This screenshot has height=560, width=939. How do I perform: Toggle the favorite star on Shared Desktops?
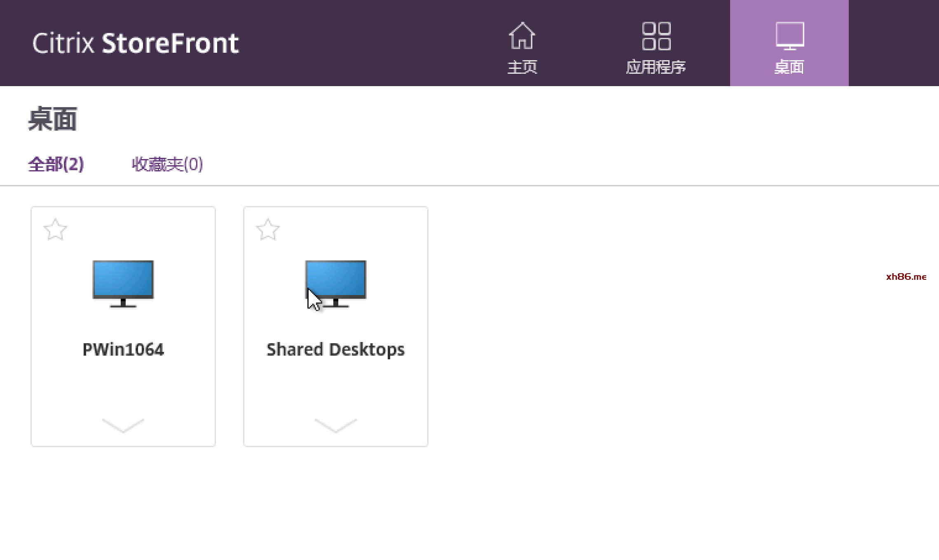point(268,230)
